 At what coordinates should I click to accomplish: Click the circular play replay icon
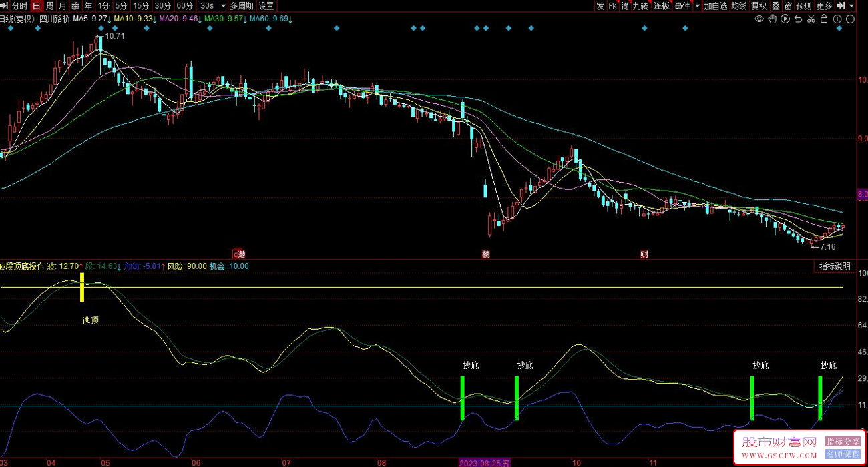785,19
